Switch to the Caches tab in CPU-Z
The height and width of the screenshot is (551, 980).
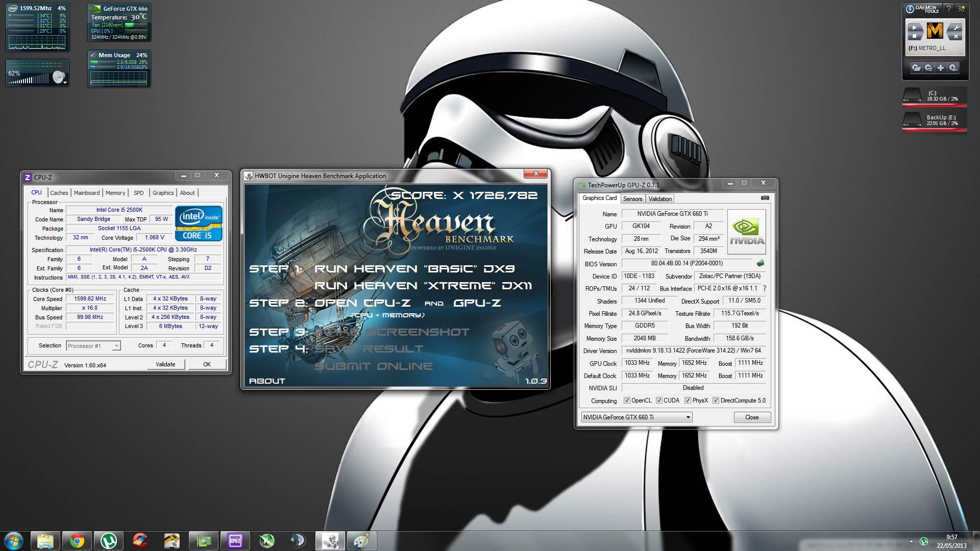(x=59, y=193)
